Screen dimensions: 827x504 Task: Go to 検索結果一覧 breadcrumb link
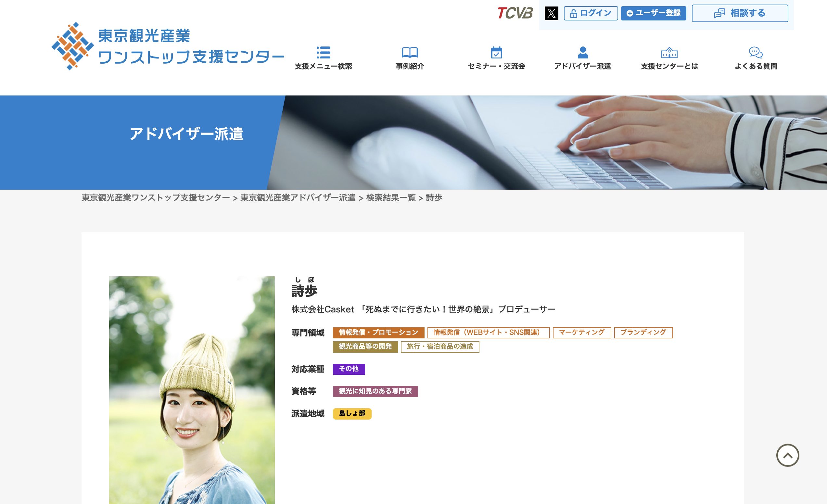click(391, 198)
